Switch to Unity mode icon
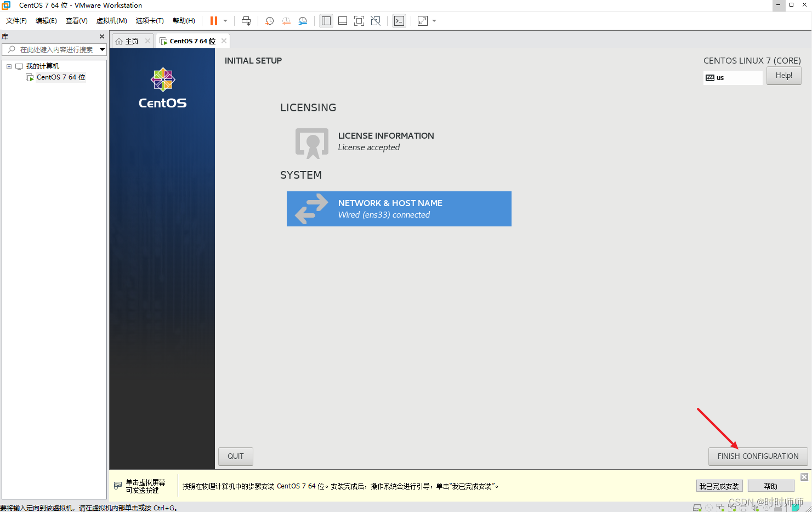This screenshot has width=812, height=512. click(x=376, y=21)
